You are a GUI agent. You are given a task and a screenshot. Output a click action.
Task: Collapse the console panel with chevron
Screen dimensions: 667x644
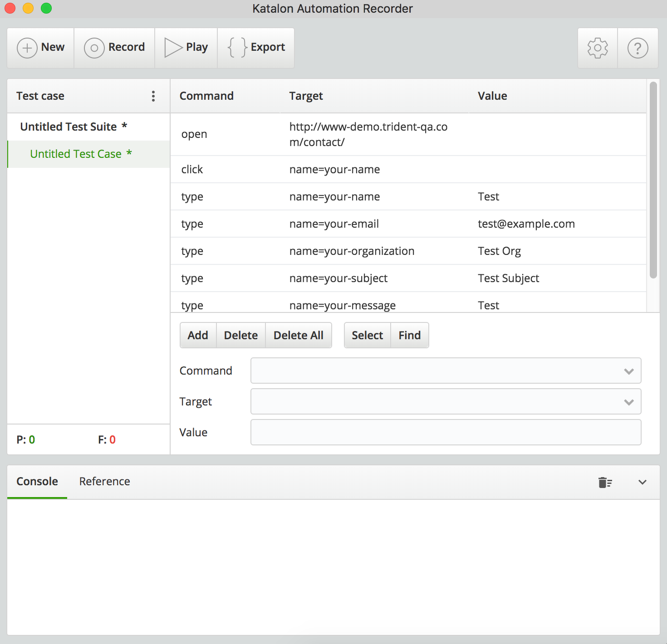point(642,482)
